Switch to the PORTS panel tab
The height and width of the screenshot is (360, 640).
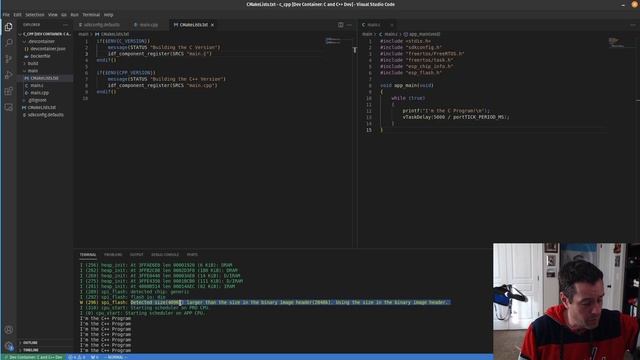click(192, 255)
